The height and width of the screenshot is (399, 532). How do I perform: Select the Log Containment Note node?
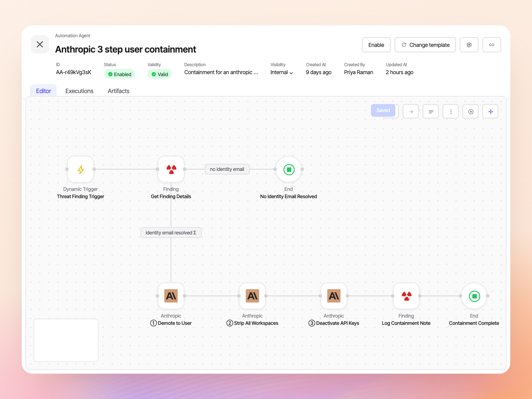coord(406,296)
